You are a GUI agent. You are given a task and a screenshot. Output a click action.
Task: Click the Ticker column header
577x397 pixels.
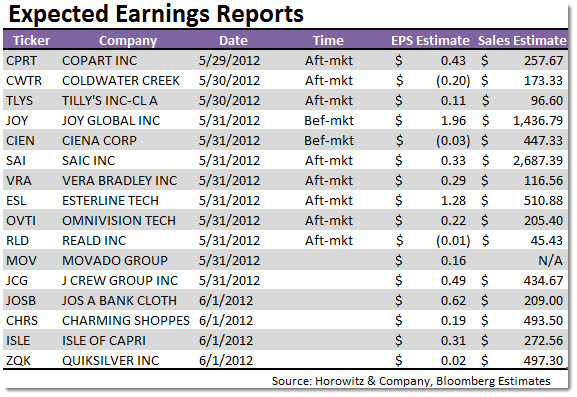(x=31, y=40)
